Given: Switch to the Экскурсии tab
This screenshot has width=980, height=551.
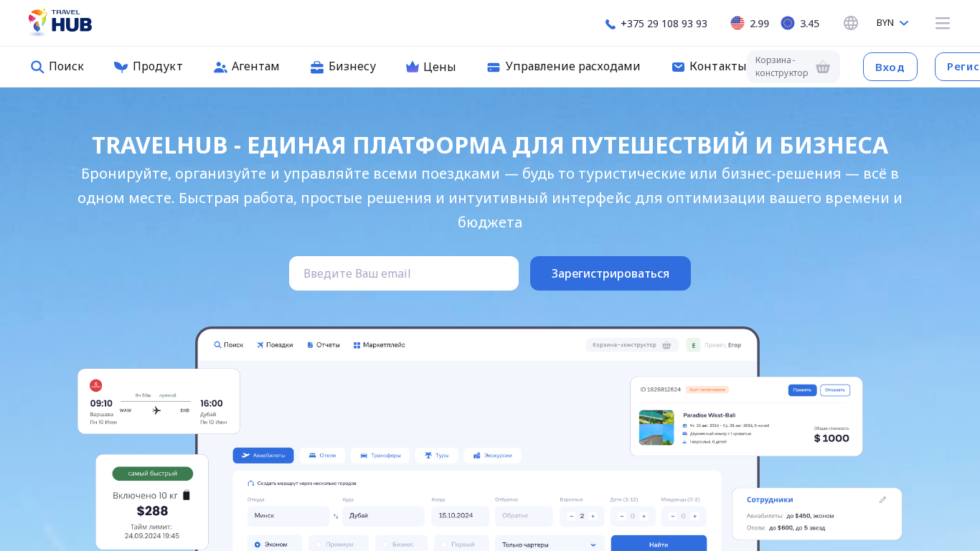Looking at the screenshot, I should (x=492, y=456).
